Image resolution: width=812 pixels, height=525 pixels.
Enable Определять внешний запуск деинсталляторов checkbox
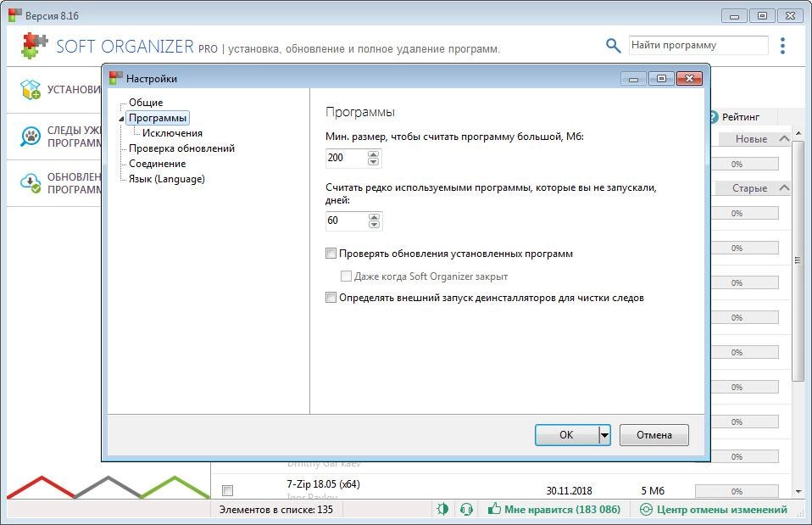coord(331,298)
